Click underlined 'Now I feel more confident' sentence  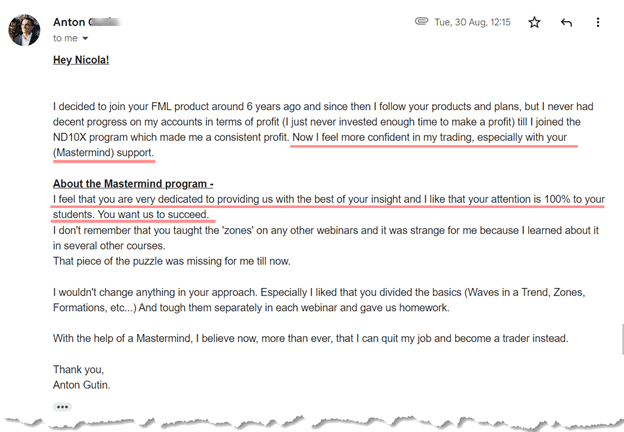click(429, 137)
